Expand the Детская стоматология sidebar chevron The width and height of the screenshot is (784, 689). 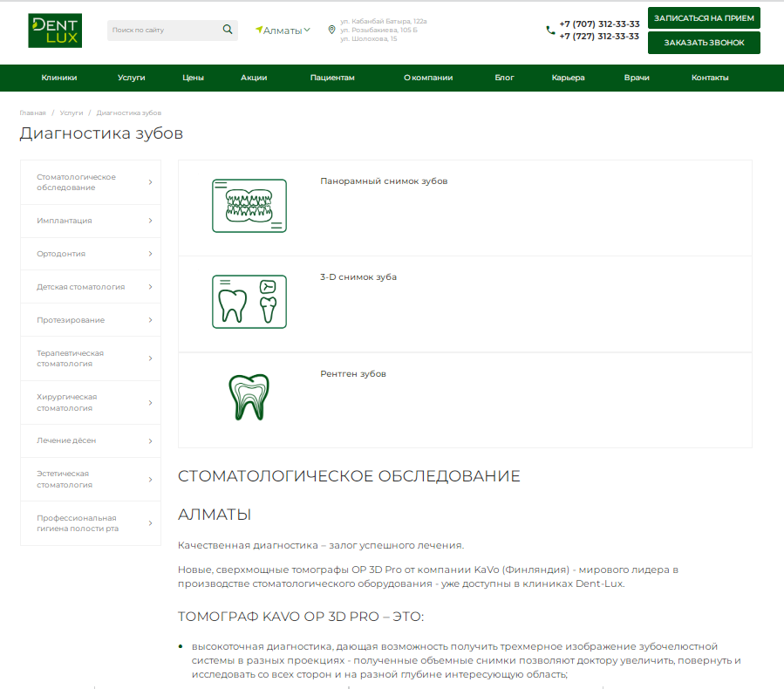tap(151, 286)
